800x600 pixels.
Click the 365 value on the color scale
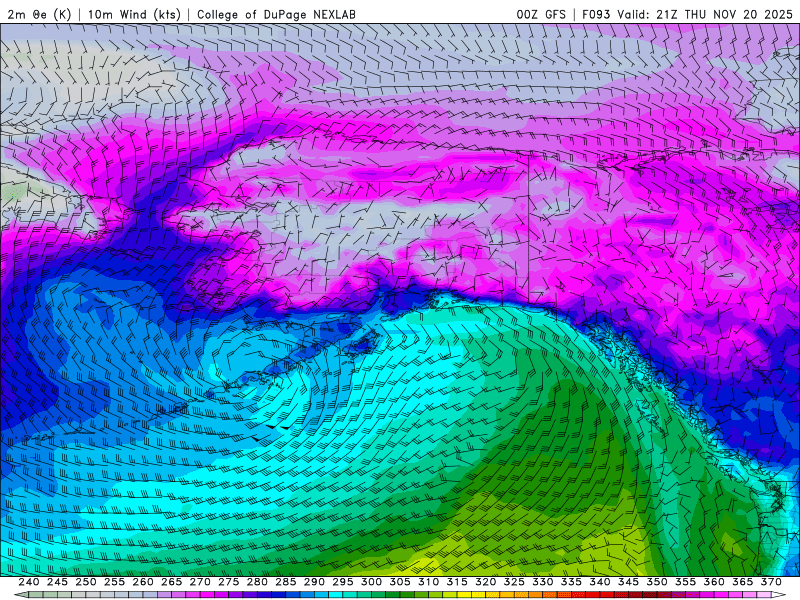[x=743, y=582]
